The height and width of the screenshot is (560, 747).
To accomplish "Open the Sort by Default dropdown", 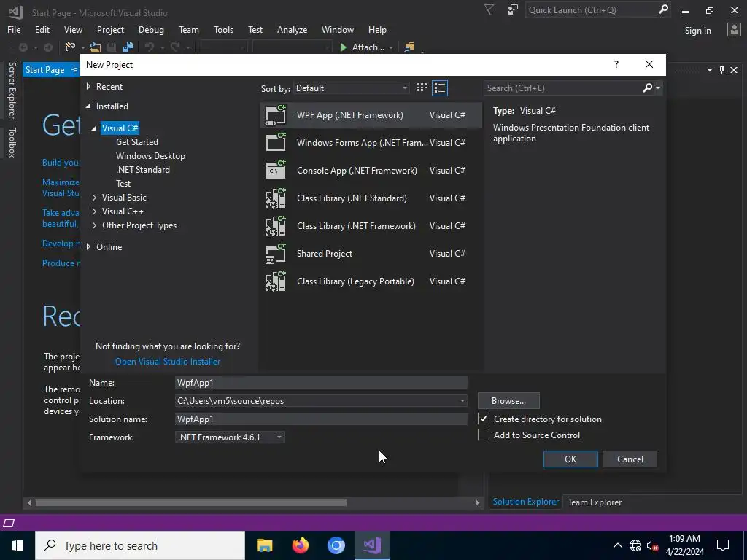I will 352,88.
